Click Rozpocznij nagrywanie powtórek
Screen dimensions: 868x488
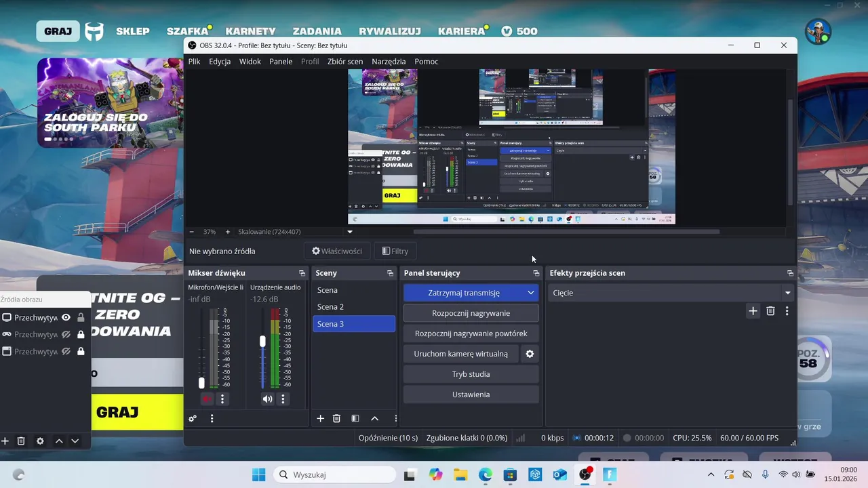[471, 333]
